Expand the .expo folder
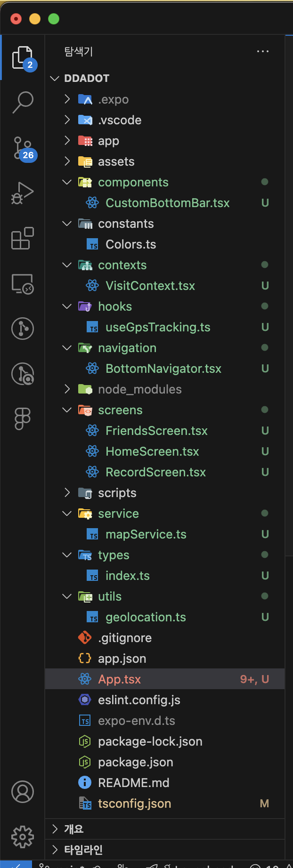The width and height of the screenshot is (293, 868). click(x=67, y=99)
